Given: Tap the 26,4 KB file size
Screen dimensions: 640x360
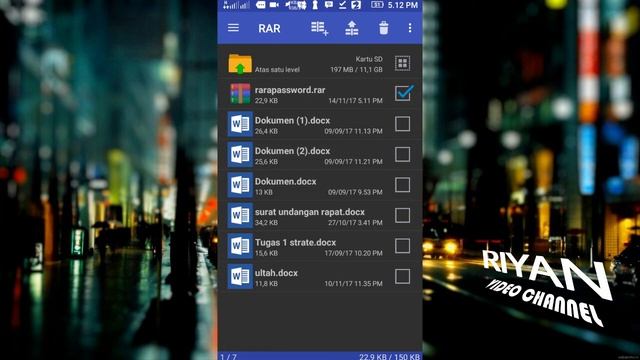Looking at the screenshot, I should [266, 131].
